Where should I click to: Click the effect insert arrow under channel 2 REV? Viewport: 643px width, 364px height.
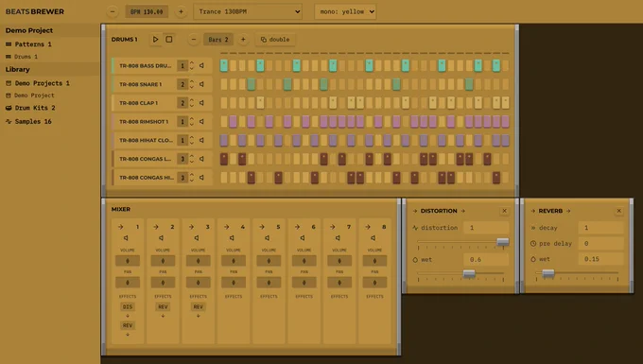(163, 316)
